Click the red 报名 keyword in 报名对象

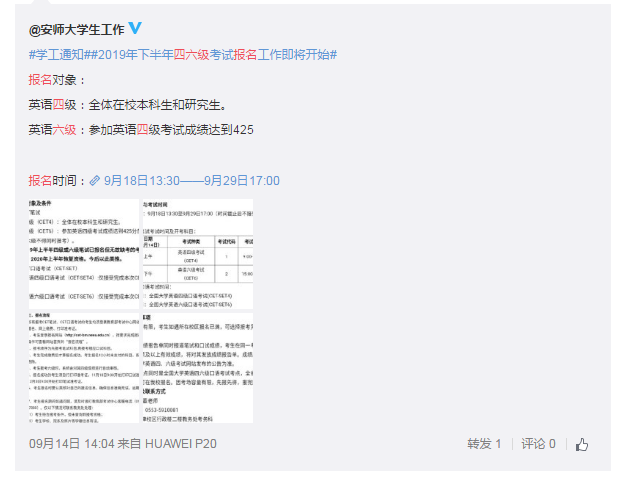pos(40,79)
